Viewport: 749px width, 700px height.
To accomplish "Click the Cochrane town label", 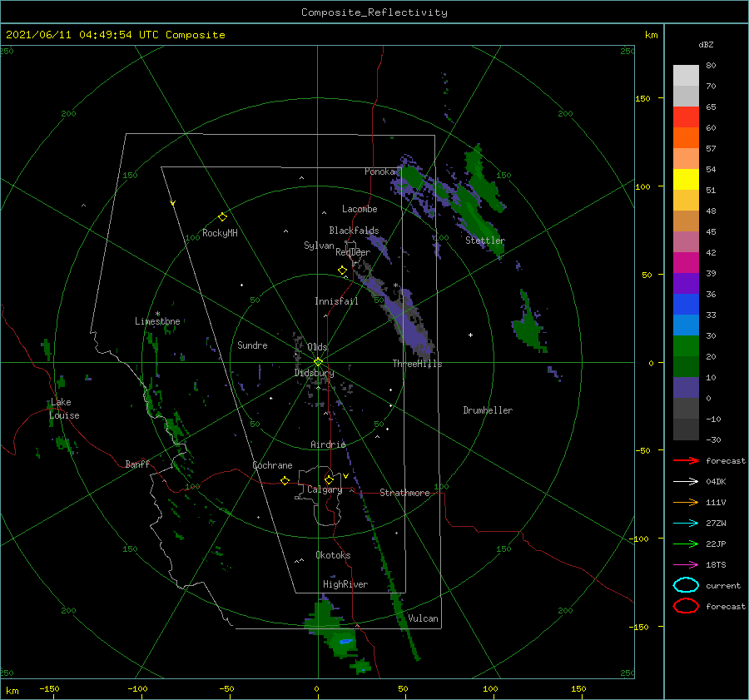I will point(272,465).
